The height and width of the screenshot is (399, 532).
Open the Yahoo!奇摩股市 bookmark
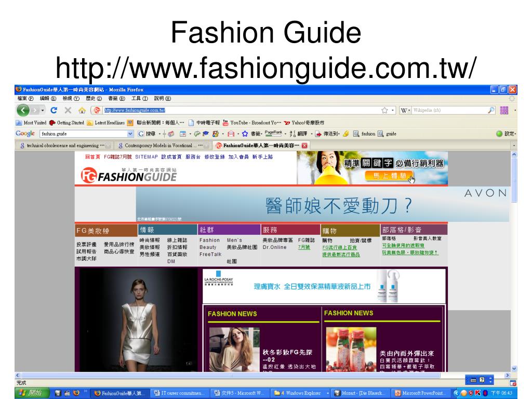click(304, 123)
